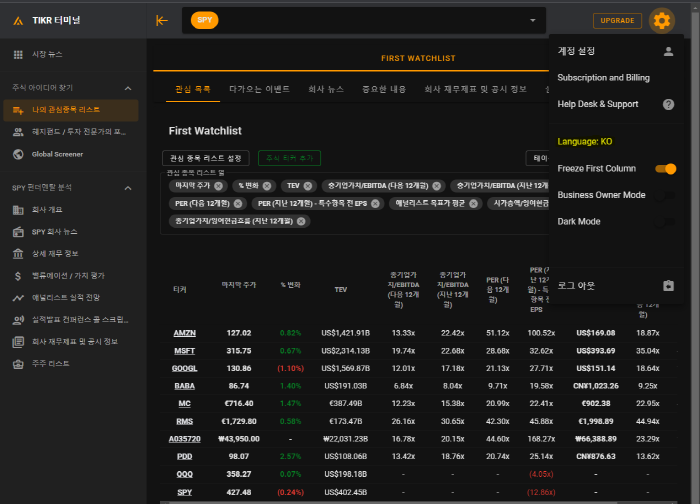Click 상세 재무 정보 bank icon

[x=18, y=254]
